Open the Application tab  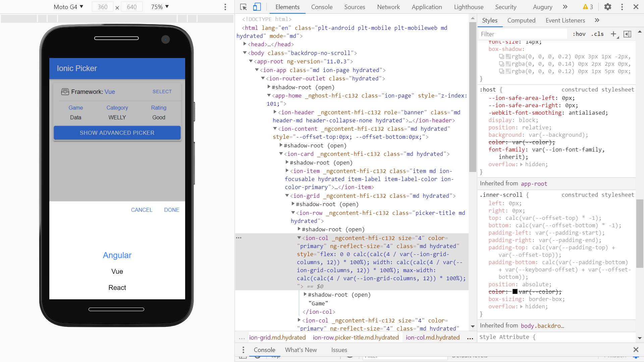tap(427, 7)
